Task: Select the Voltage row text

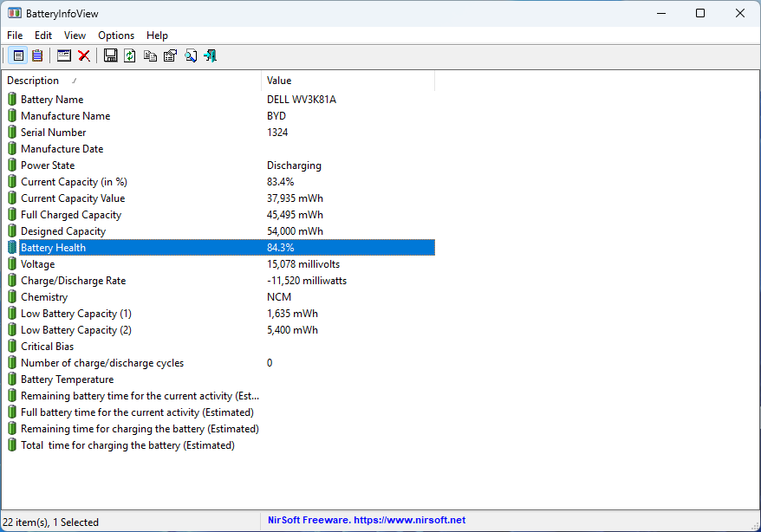Action: click(38, 264)
